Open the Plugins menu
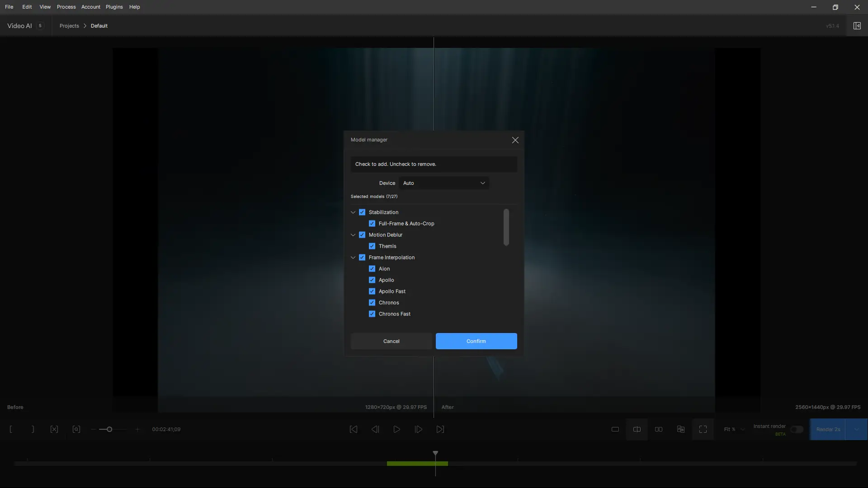 [x=114, y=7]
